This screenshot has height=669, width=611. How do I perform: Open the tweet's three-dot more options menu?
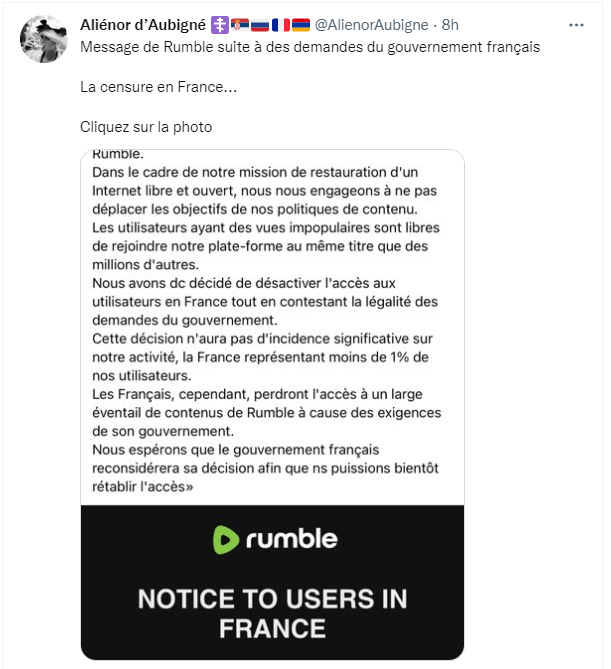point(576,24)
